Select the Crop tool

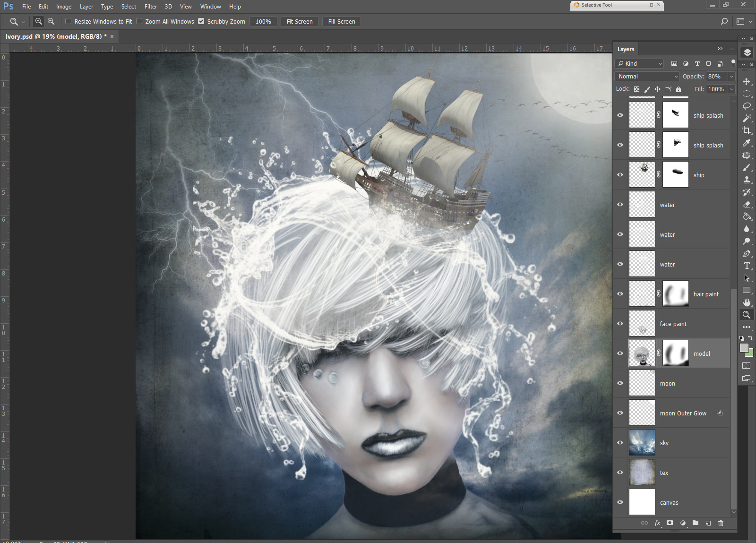point(747,130)
